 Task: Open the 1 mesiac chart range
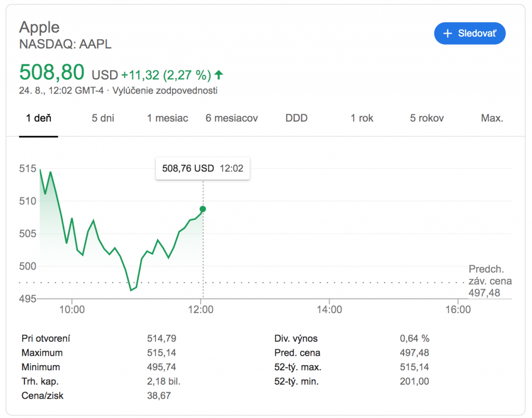pos(167,118)
